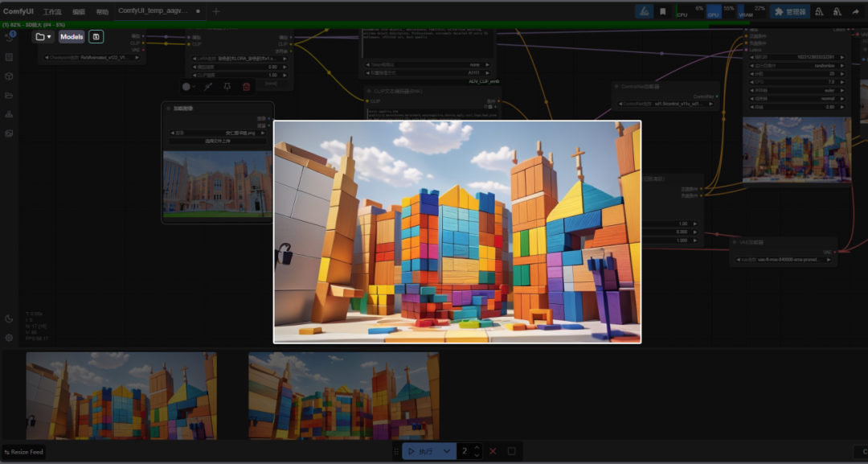Open the 工作流 menu
Image resolution: width=868 pixels, height=464 pixels.
tap(51, 12)
